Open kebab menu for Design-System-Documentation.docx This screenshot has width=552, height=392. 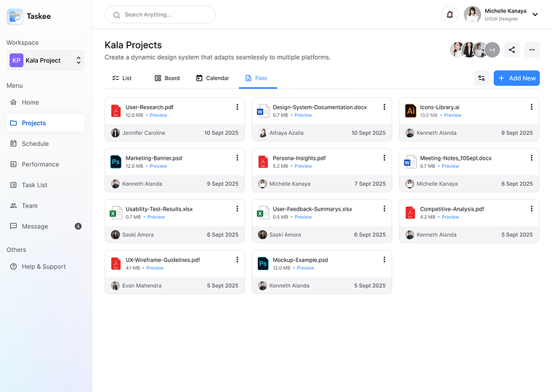[384, 107]
